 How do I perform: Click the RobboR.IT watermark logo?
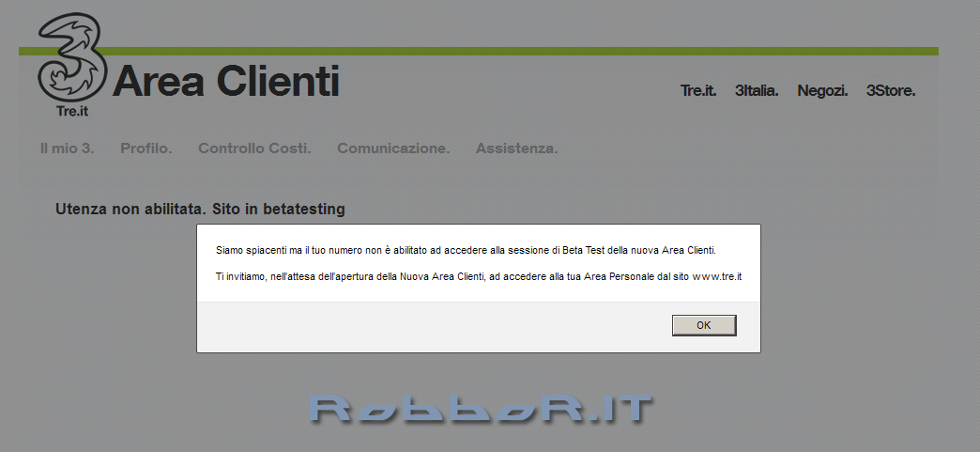point(480,409)
